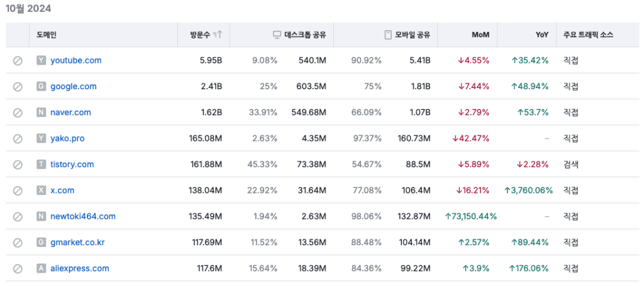This screenshot has height=286, width=644.
Task: Open the yako.pro domain link
Action: 67,139
